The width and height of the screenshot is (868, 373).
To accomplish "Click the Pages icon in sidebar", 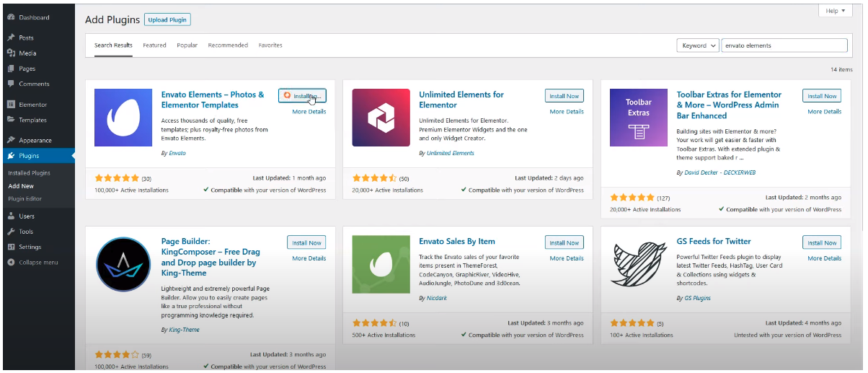I will 11,69.
